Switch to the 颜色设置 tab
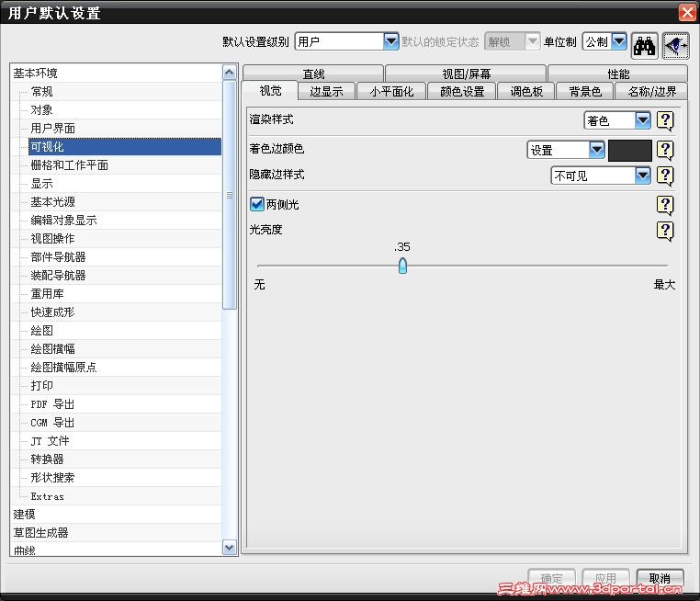This screenshot has width=700, height=601. click(462, 91)
